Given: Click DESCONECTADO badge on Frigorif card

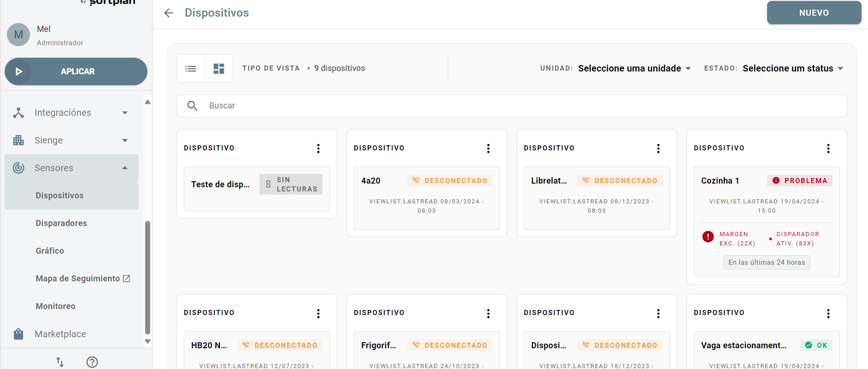Looking at the screenshot, I should pyautogui.click(x=450, y=345).
